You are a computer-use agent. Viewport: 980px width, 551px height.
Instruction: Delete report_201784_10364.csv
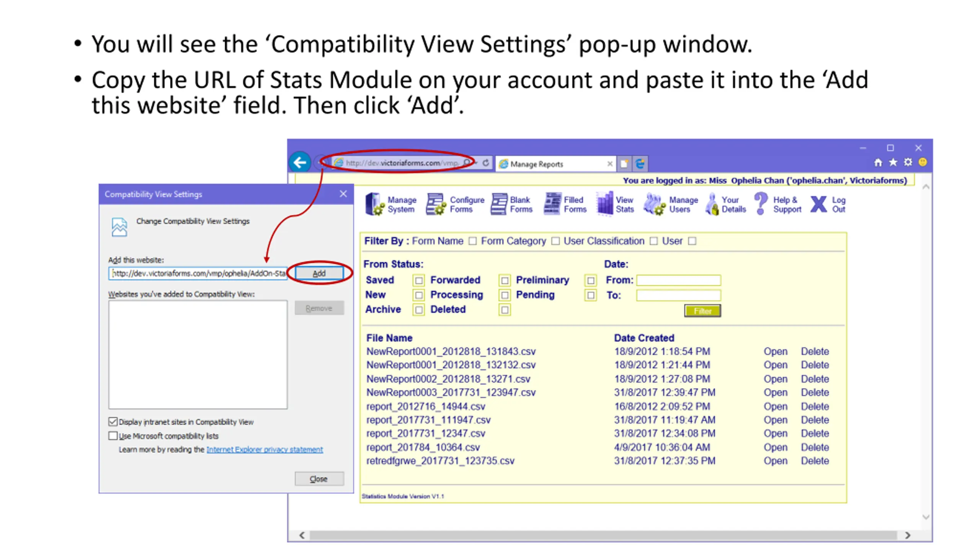pyautogui.click(x=815, y=447)
